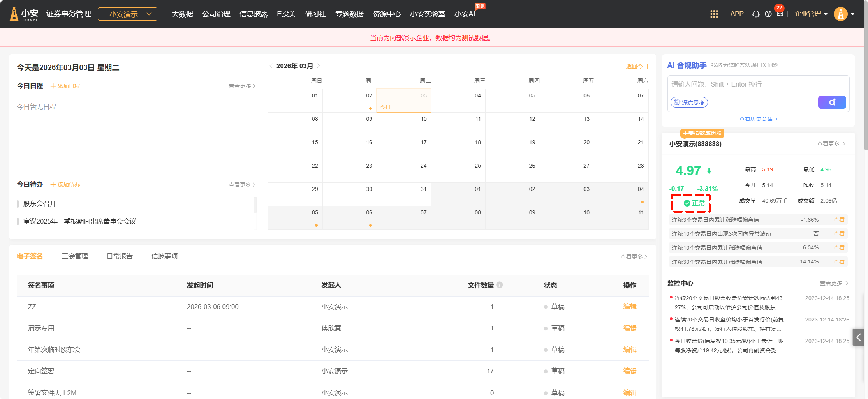Click the 小安演示(888888) stock title
Screen dimensions: 868x399
(x=695, y=144)
